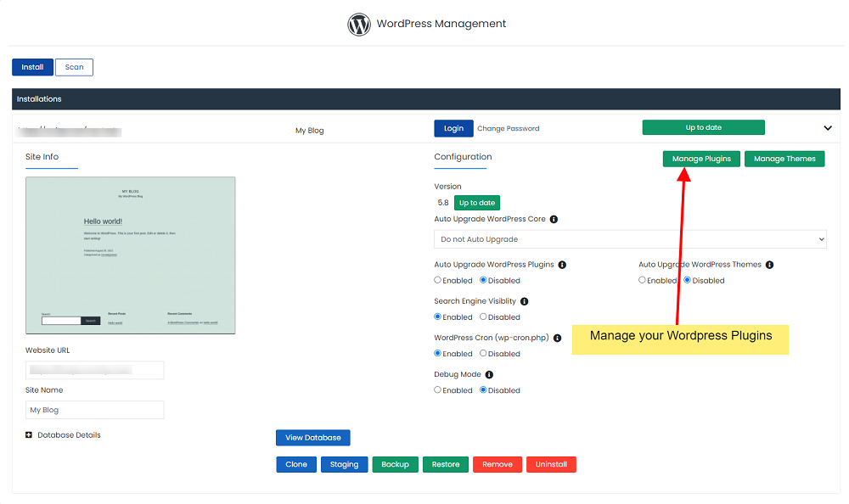Open info icon for Auto Upgrade WordPress Core
Viewport: 849px width, 504px height.
click(554, 219)
